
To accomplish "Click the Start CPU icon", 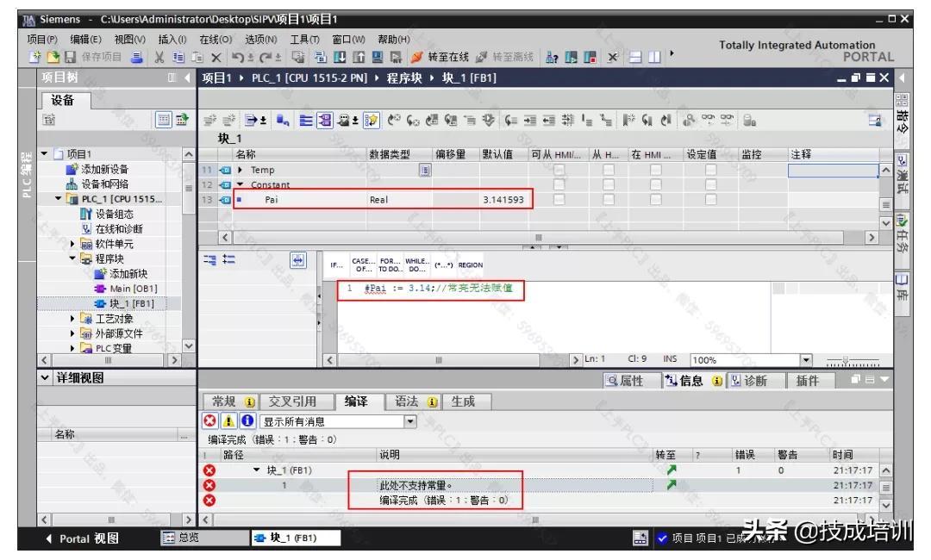I will tap(572, 57).
